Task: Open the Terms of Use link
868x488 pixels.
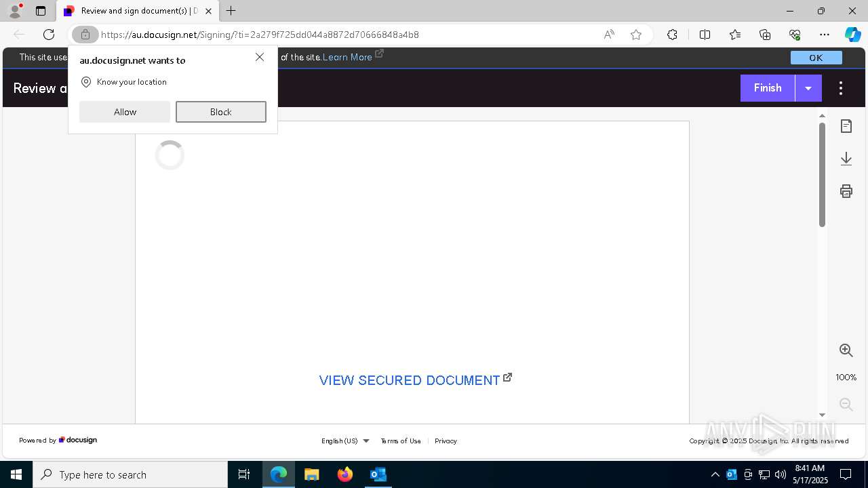Action: [401, 441]
